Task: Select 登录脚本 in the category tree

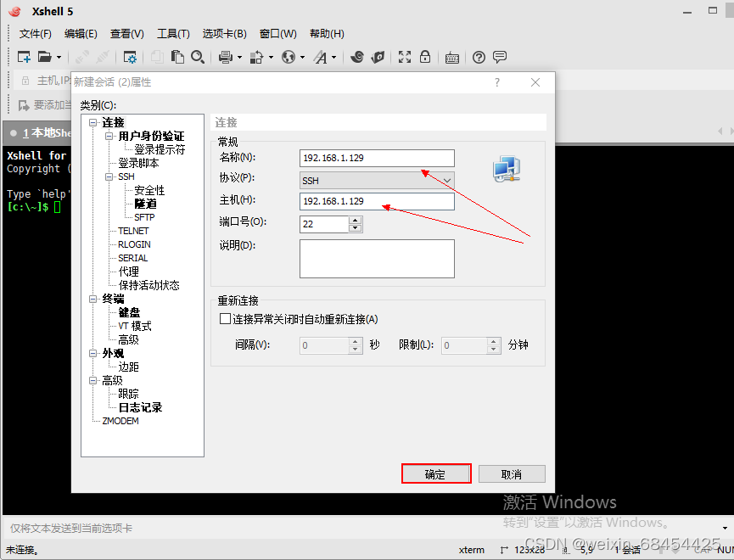Action: click(138, 163)
